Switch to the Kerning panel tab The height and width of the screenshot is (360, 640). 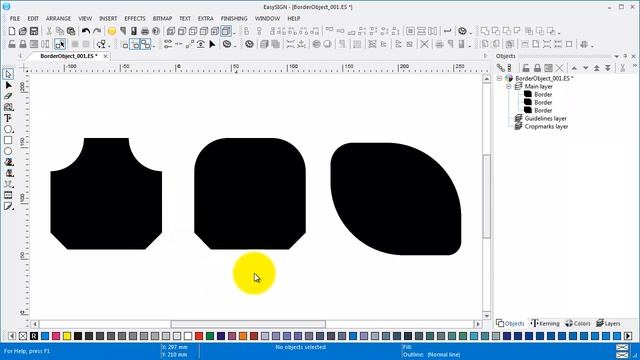click(546, 323)
